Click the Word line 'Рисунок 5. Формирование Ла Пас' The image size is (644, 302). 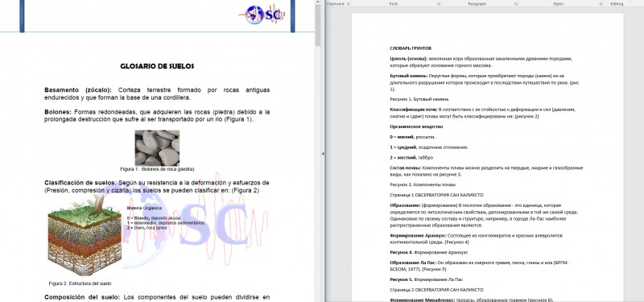[x=427, y=279]
